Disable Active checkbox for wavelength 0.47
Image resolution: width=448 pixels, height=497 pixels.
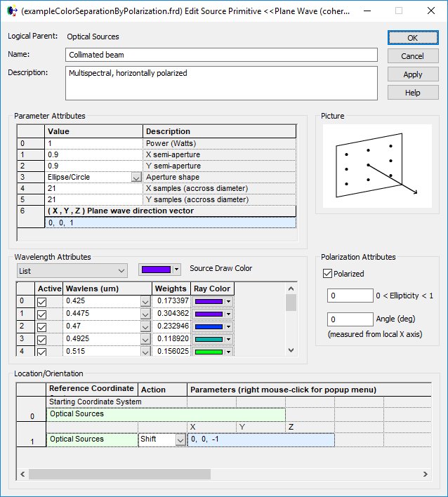[x=41, y=326]
